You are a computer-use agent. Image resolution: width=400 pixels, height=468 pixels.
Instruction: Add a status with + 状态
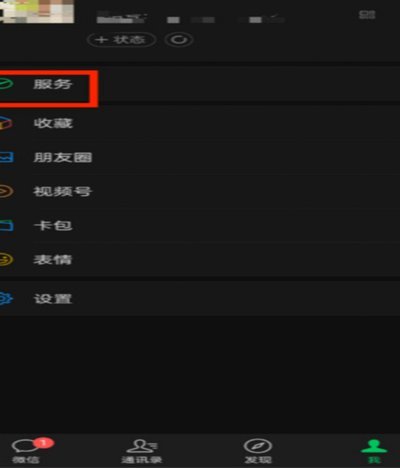pyautogui.click(x=122, y=40)
